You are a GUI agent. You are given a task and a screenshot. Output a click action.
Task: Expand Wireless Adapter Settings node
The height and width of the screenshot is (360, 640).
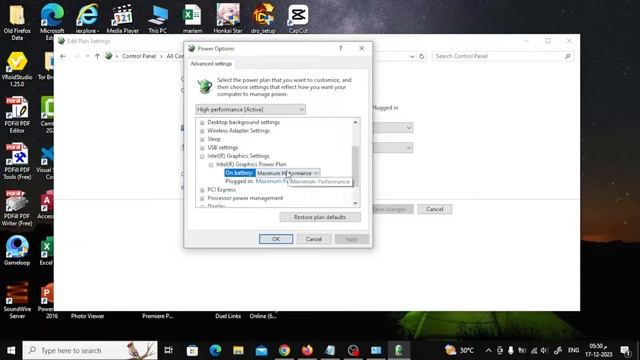tap(202, 131)
